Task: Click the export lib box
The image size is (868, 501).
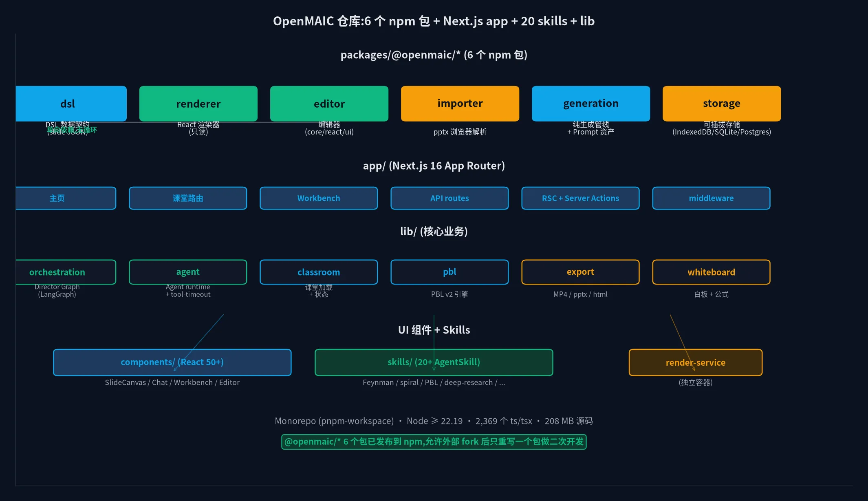Action: click(x=580, y=272)
